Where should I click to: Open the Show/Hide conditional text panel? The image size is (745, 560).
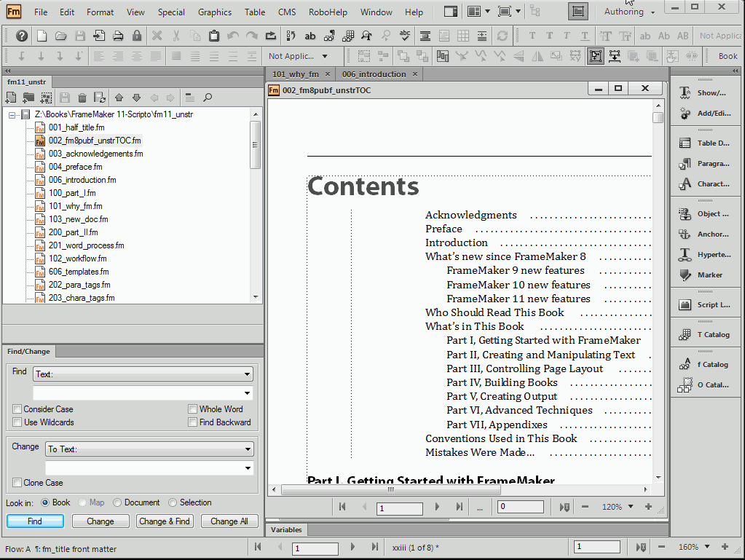pyautogui.click(x=706, y=92)
